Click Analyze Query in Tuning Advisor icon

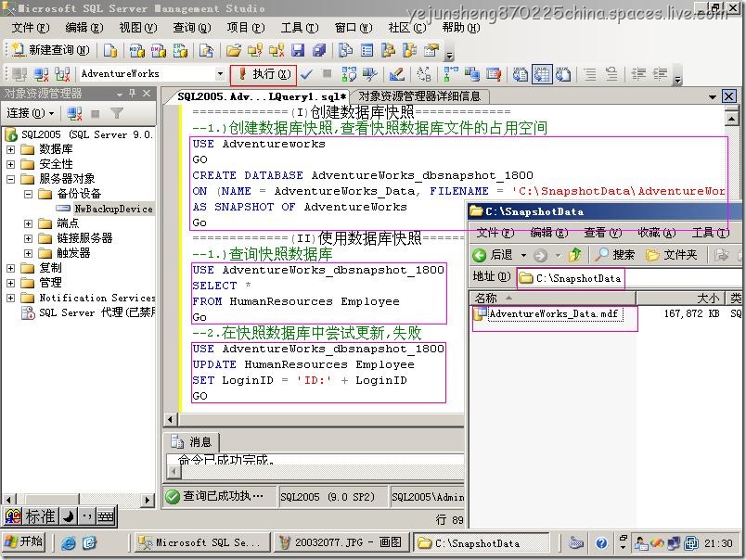(369, 74)
